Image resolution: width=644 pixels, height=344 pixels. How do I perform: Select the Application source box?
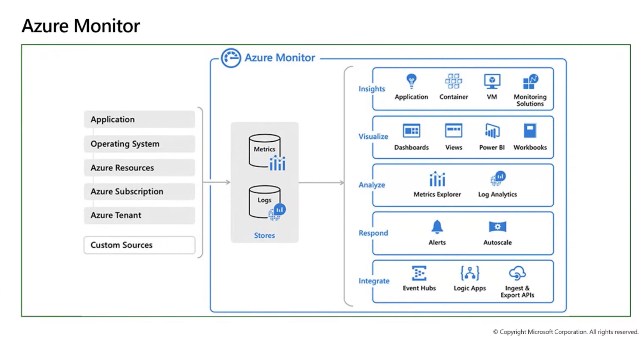point(139,119)
